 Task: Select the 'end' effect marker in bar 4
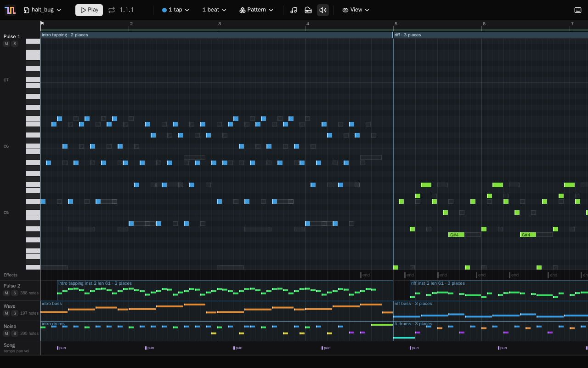coord(365,275)
